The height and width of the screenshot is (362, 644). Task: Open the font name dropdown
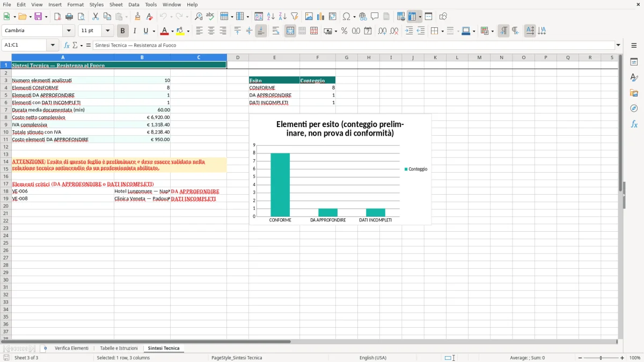click(x=69, y=31)
